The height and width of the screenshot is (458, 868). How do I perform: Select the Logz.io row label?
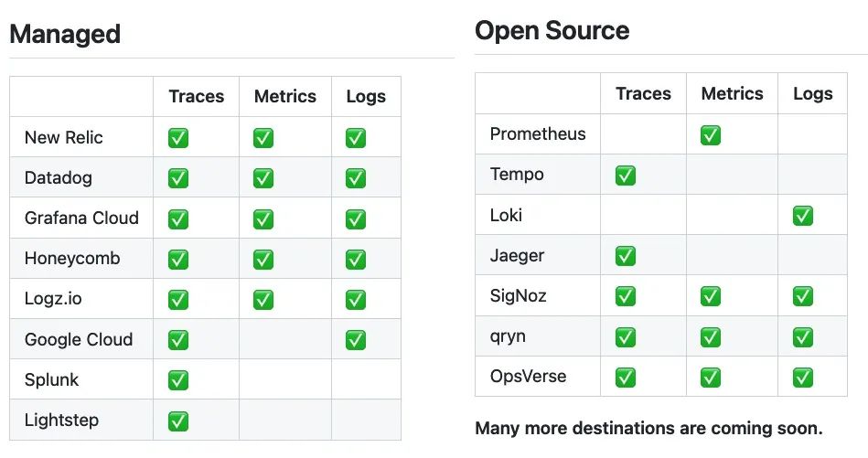coord(53,299)
